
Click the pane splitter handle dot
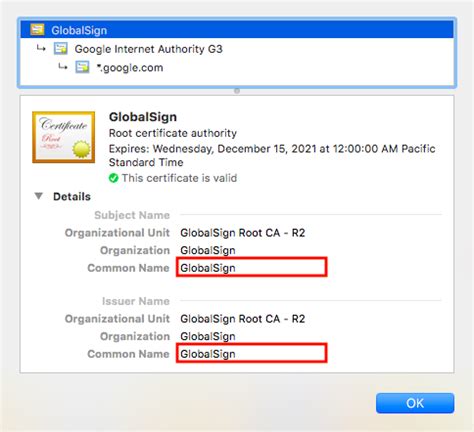click(x=237, y=91)
